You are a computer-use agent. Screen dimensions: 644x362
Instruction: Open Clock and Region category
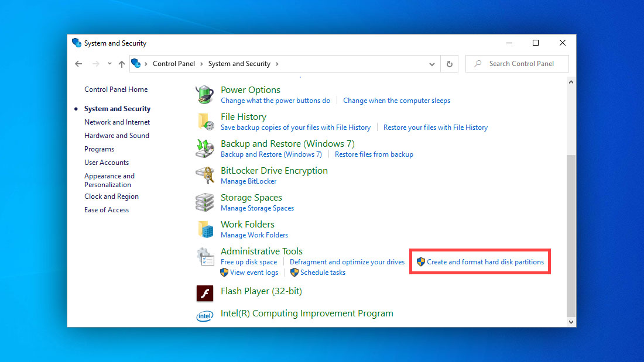pos(111,196)
